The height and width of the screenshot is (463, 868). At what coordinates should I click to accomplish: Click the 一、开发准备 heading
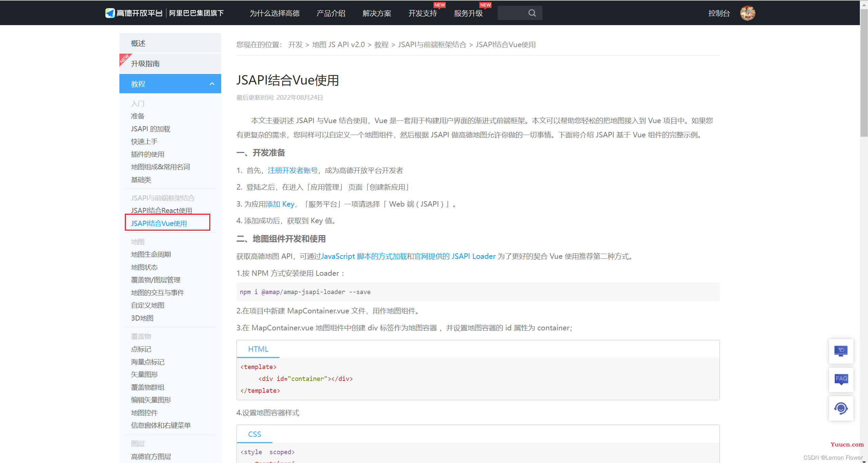(261, 153)
